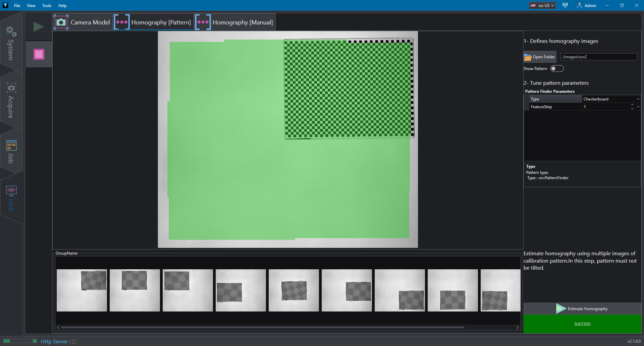Image resolution: width=644 pixels, height=346 pixels.
Task: Click the pink Stop button icon
Action: pos(39,54)
